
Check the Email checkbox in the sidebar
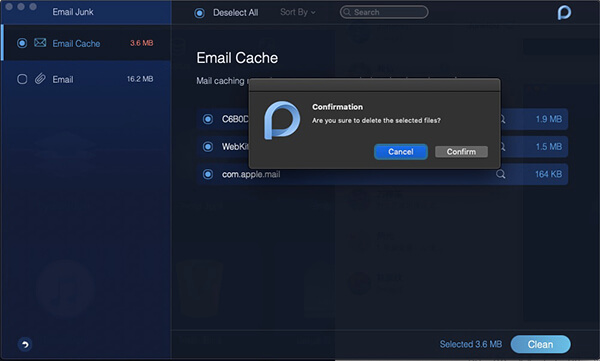22,79
